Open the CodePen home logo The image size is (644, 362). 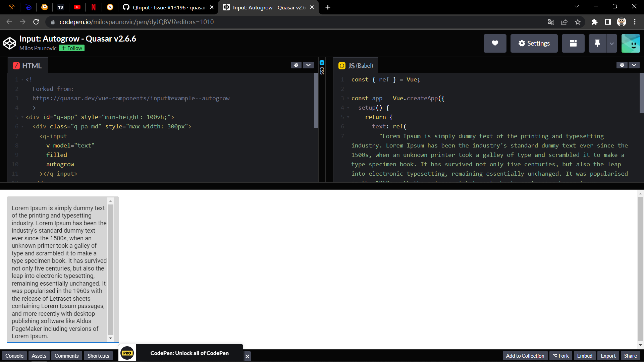(x=9, y=43)
